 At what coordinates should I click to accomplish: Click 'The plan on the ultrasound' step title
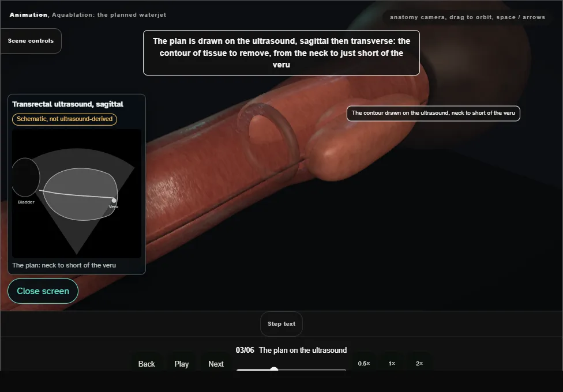[303, 350]
